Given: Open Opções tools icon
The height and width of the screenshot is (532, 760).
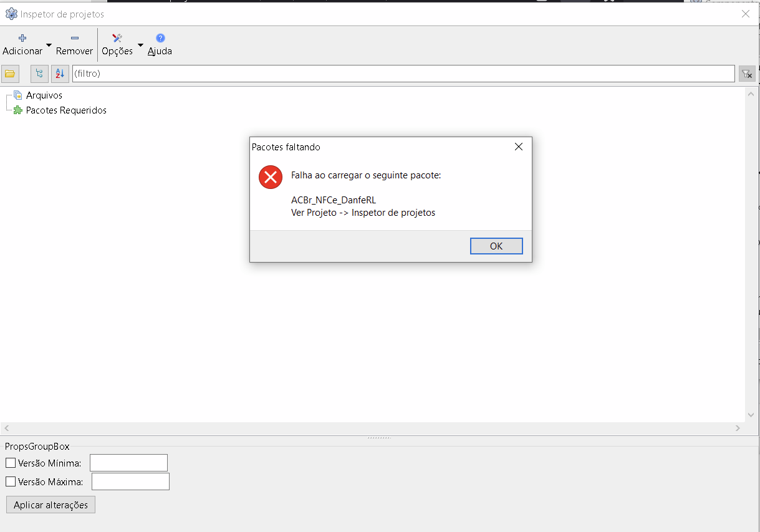Looking at the screenshot, I should click(117, 38).
